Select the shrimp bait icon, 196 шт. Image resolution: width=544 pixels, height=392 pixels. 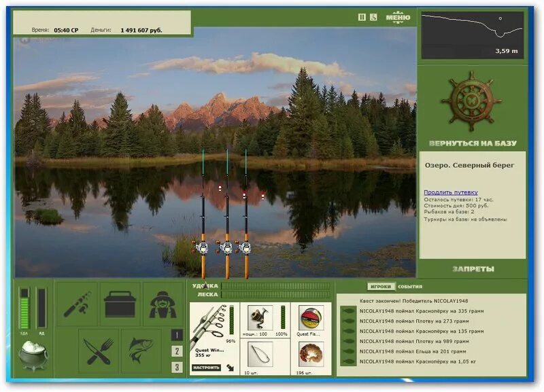[311, 355]
